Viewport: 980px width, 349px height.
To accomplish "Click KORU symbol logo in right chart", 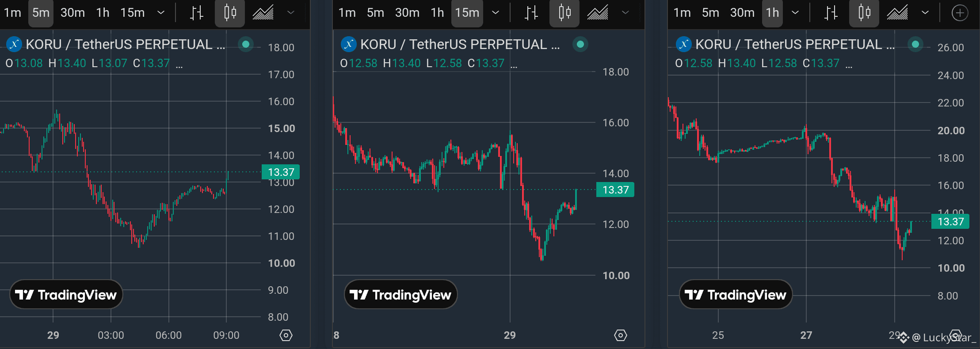I will (684, 44).
